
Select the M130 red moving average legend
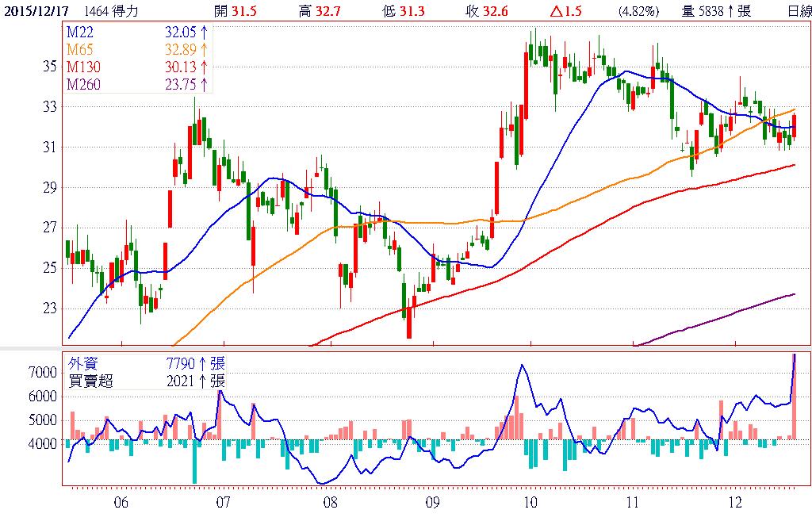(83, 68)
